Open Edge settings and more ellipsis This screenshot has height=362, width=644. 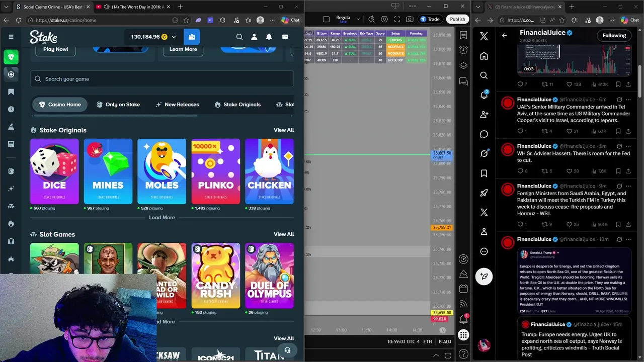coord(272,20)
